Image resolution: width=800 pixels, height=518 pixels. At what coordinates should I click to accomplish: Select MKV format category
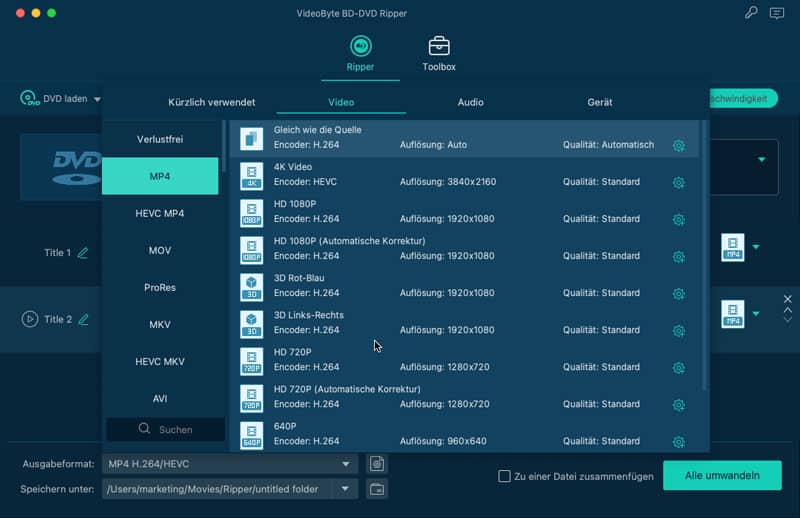pos(160,325)
